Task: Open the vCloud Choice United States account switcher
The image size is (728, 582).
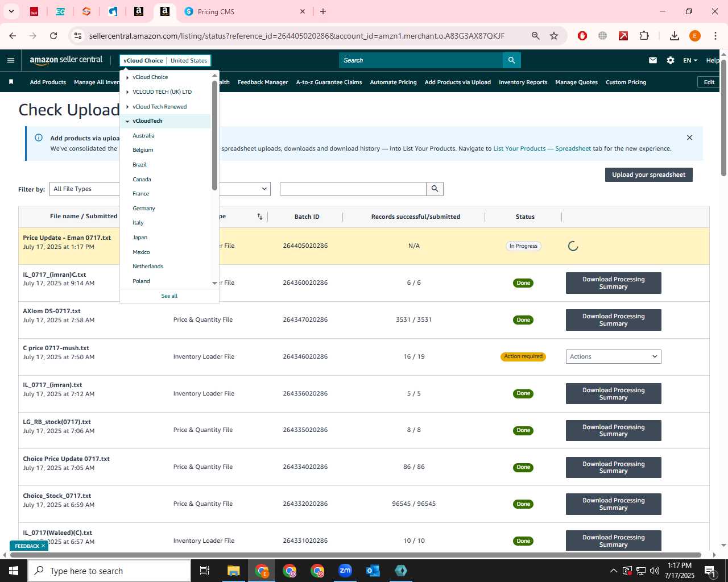Action: point(165,60)
